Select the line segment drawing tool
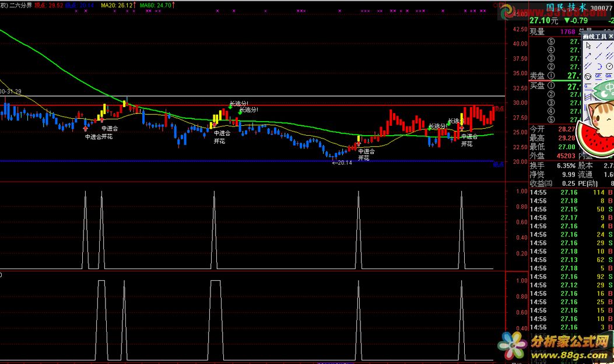The width and height of the screenshot is (614, 364). point(599,45)
